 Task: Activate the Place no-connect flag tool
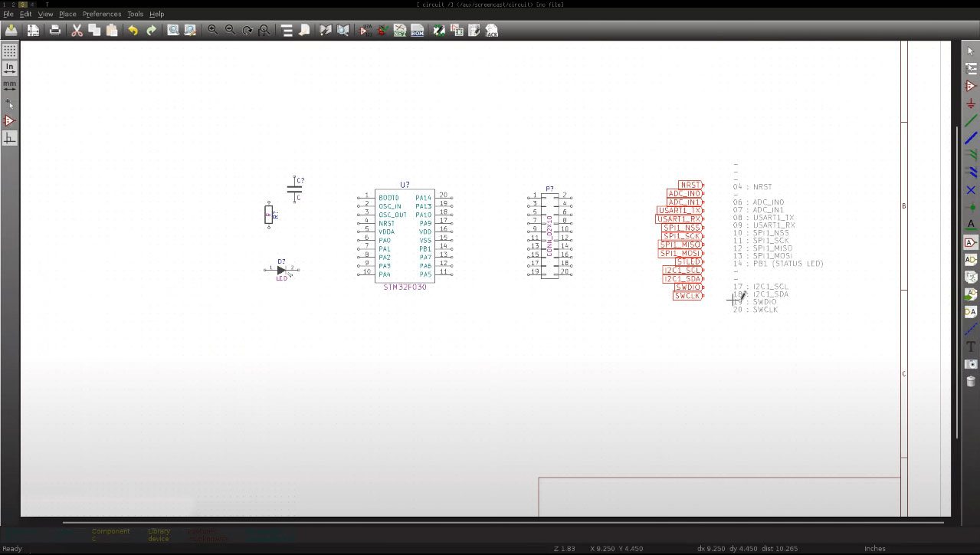click(971, 190)
